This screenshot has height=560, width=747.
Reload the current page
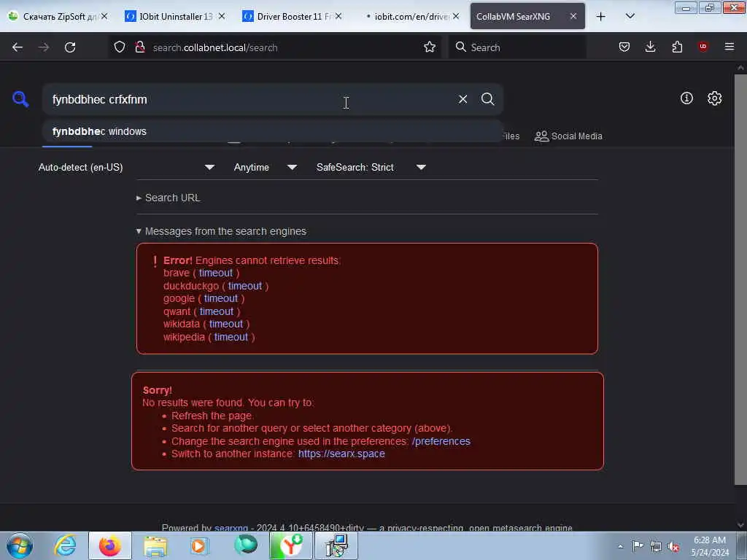coord(70,47)
